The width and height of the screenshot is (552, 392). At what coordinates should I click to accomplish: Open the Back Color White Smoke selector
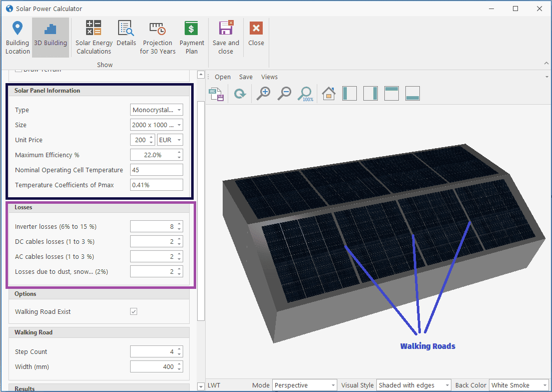pos(518,385)
